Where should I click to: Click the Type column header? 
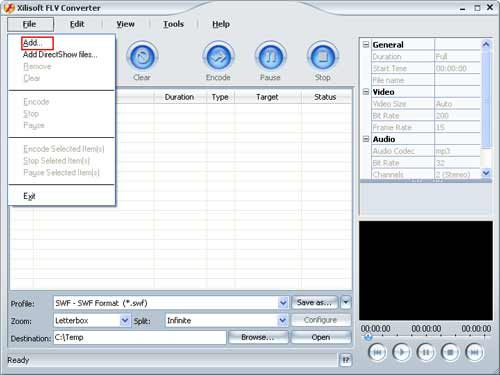(220, 97)
